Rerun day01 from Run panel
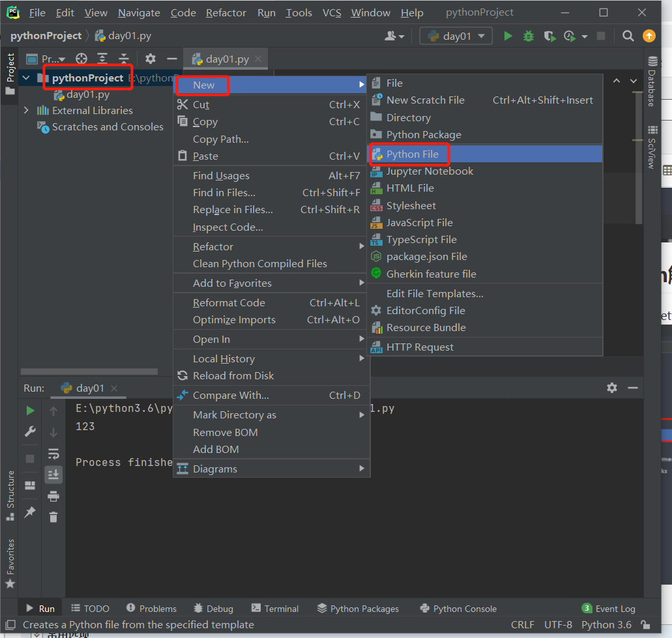The height and width of the screenshot is (638, 672). [30, 411]
